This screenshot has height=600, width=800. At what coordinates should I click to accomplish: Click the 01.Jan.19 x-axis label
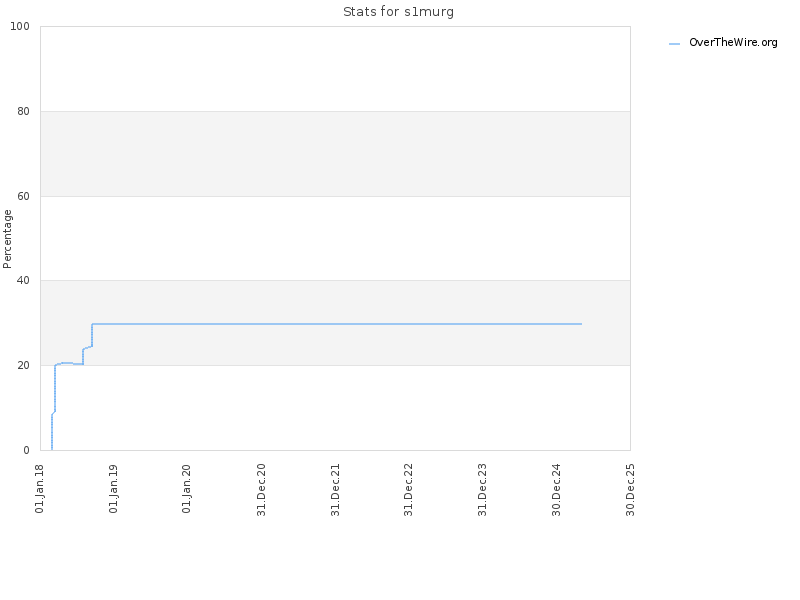113,489
